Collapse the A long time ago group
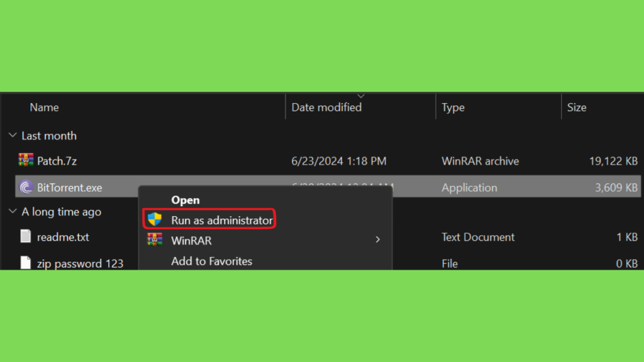This screenshot has width=644, height=362. point(13,212)
